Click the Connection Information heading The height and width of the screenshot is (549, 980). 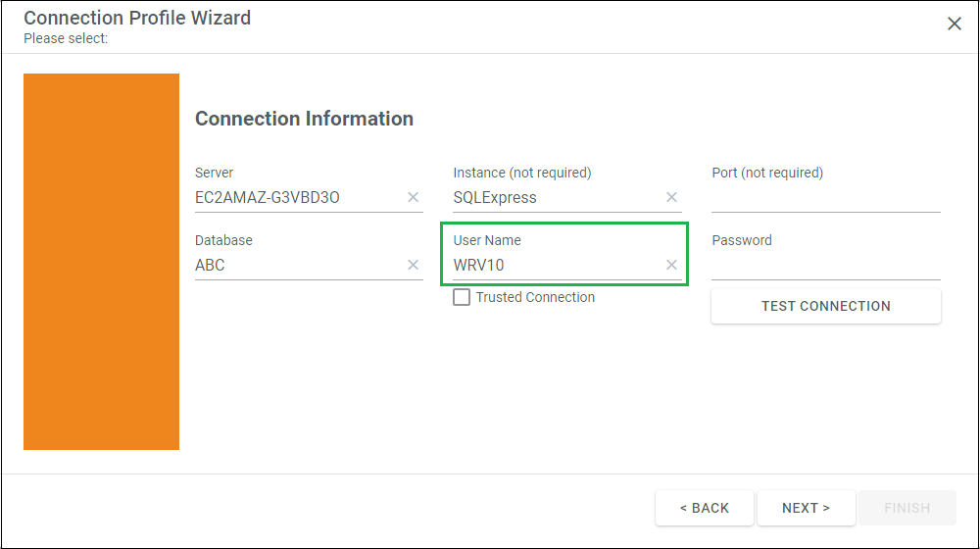click(x=305, y=119)
